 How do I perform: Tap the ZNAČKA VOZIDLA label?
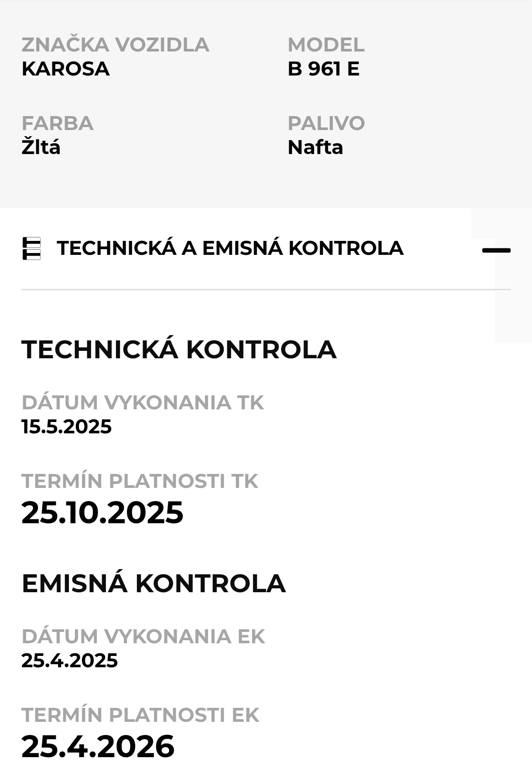(115, 45)
